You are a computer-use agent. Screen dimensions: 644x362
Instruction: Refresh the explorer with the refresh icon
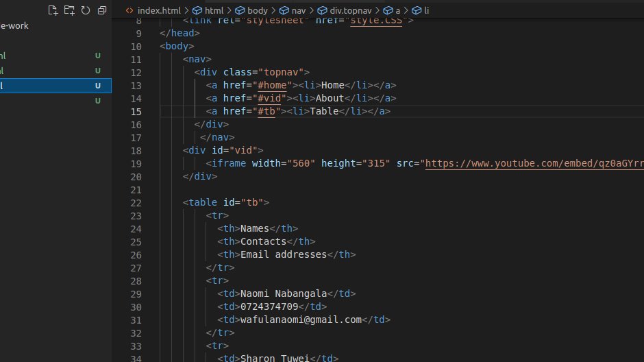coord(86,10)
